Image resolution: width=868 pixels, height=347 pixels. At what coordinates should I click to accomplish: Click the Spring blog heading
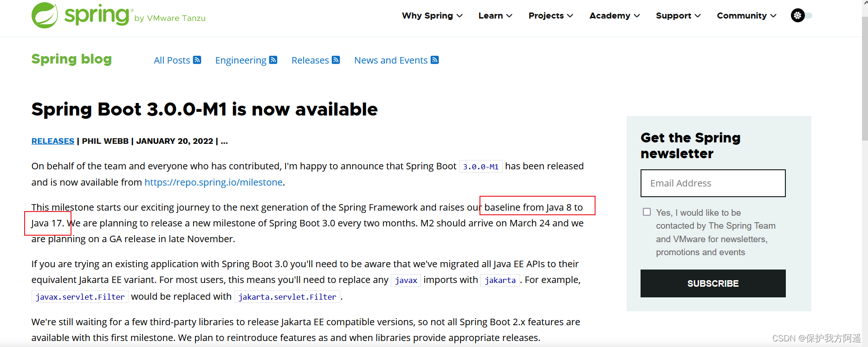click(x=71, y=59)
